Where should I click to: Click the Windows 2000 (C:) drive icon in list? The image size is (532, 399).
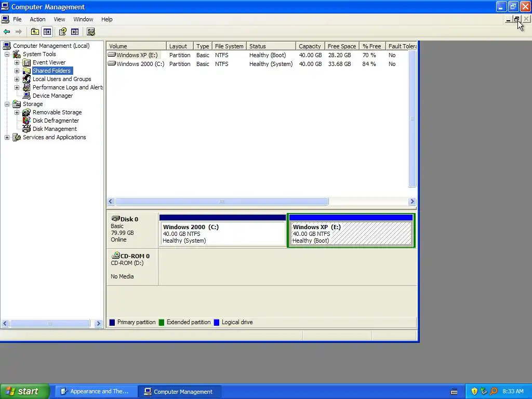click(x=112, y=63)
